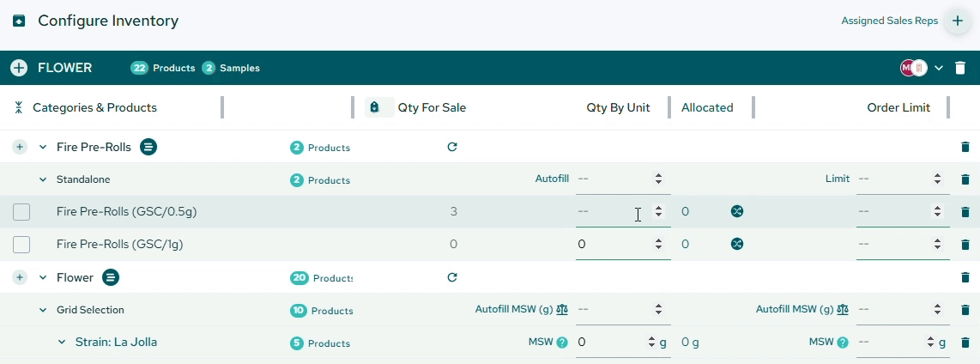The image size is (980, 364).
Task: Adjust Qty By Unit stepper for GSC/0.5g
Action: point(658,211)
